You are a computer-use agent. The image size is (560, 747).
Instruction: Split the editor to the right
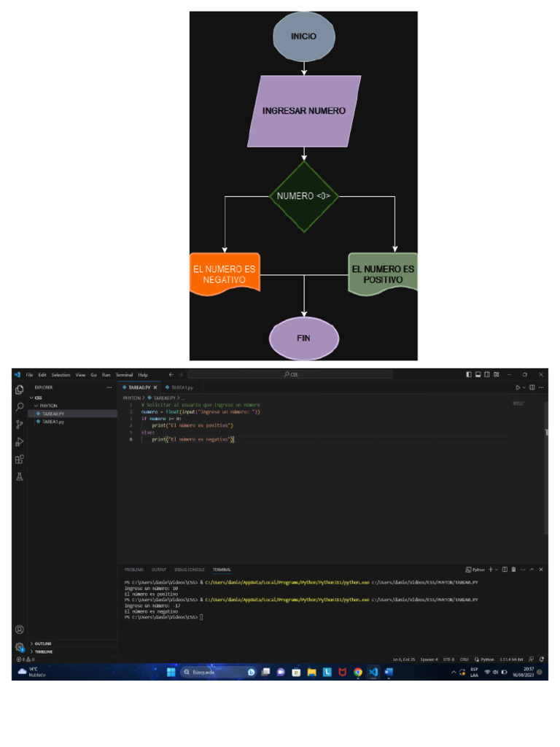[x=532, y=387]
